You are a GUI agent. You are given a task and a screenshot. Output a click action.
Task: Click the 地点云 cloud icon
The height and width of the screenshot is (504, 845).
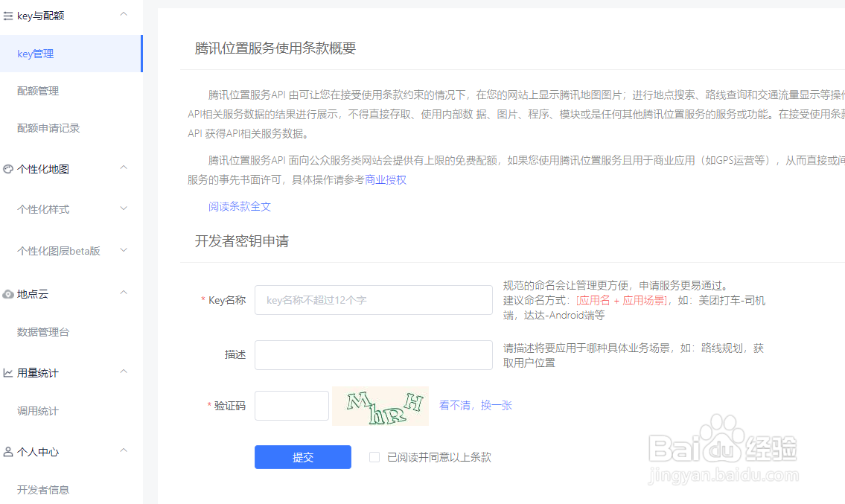click(x=8, y=294)
